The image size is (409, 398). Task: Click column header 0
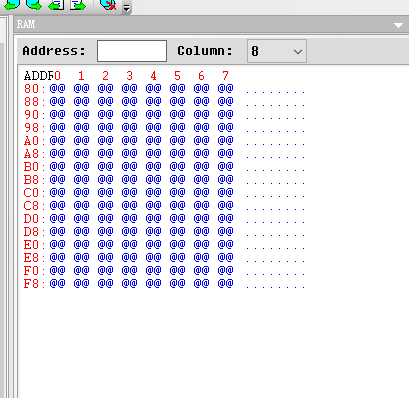click(57, 76)
